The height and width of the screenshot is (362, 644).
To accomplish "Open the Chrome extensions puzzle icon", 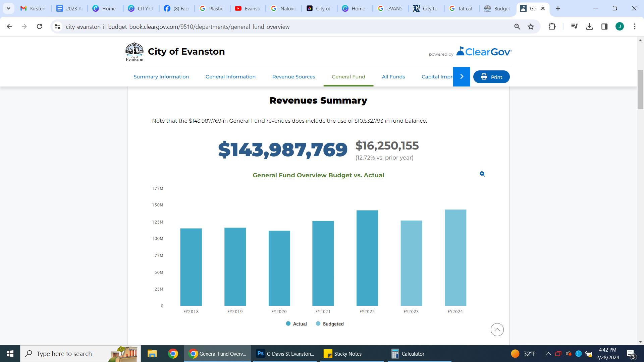I will click(552, 26).
